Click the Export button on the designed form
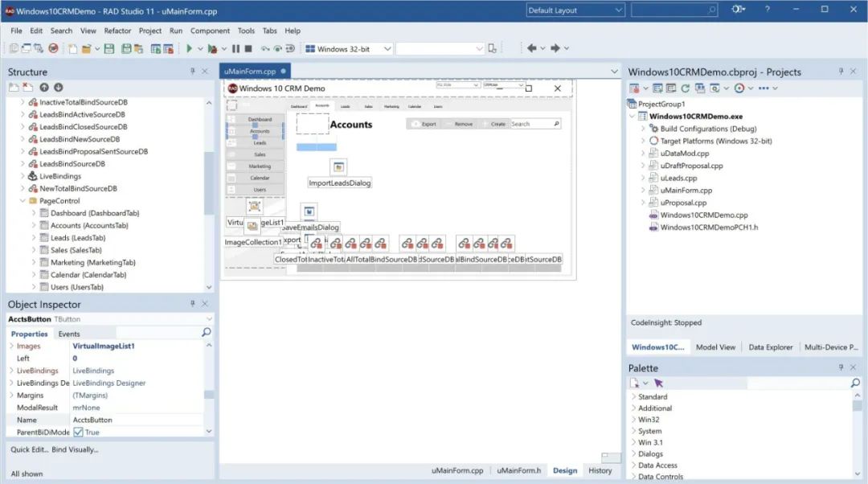 point(424,124)
